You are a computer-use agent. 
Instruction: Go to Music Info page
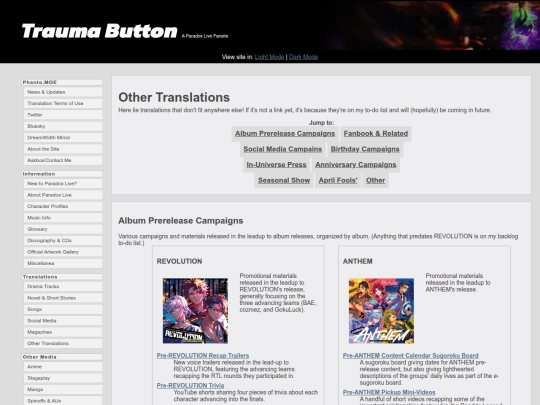point(63,218)
